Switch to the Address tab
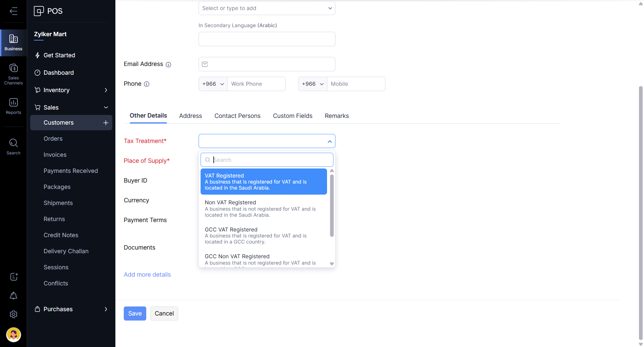 [191, 116]
